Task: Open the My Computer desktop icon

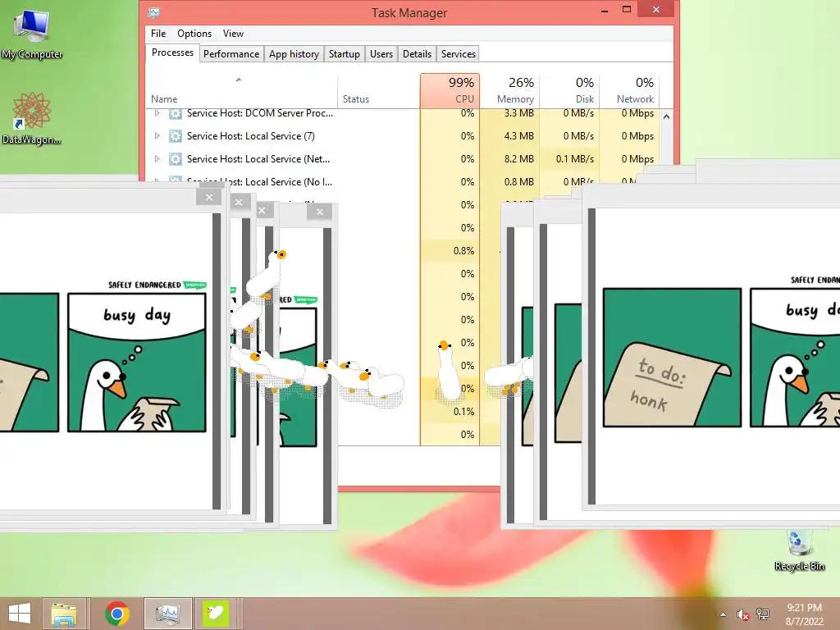Action: [x=32, y=33]
